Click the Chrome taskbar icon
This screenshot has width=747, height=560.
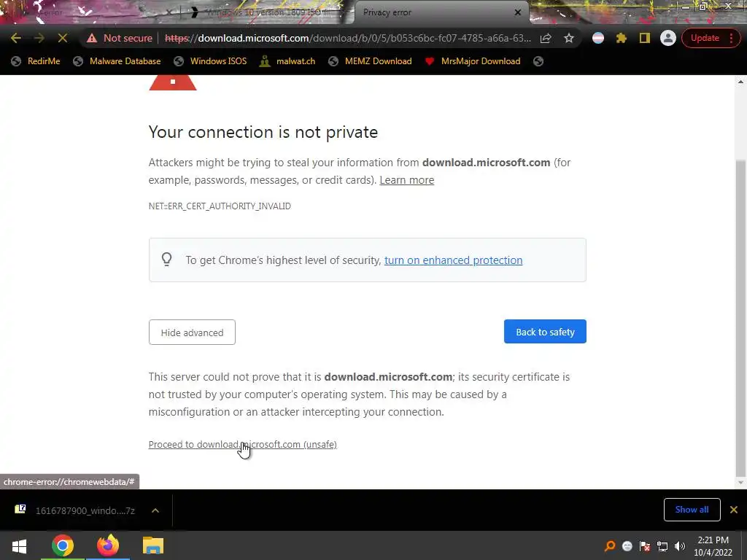coord(63,545)
